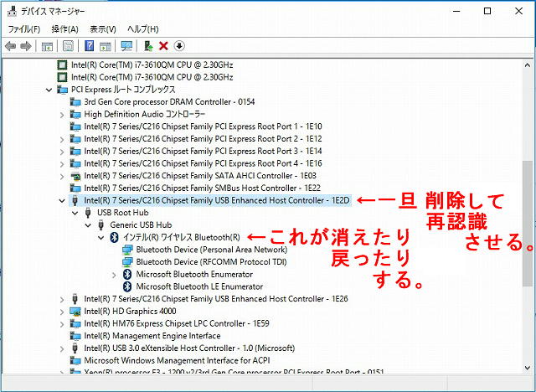Image resolution: width=536 pixels, height=392 pixels.
Task: Select 3rd Gen Core processor DRAM Controller - 0154
Action: tap(169, 102)
